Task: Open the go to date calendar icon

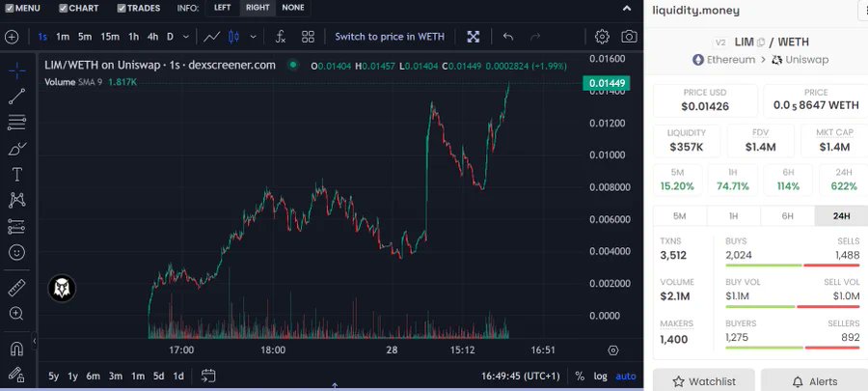Action: [208, 377]
